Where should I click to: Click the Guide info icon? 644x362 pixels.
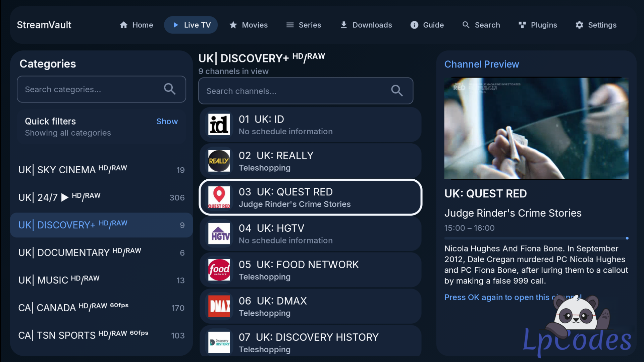point(414,25)
